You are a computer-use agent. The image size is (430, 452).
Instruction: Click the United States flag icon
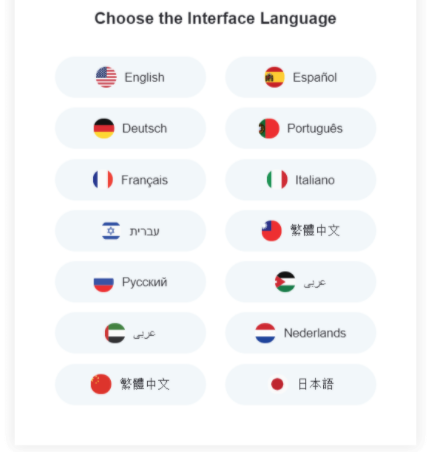point(106,77)
